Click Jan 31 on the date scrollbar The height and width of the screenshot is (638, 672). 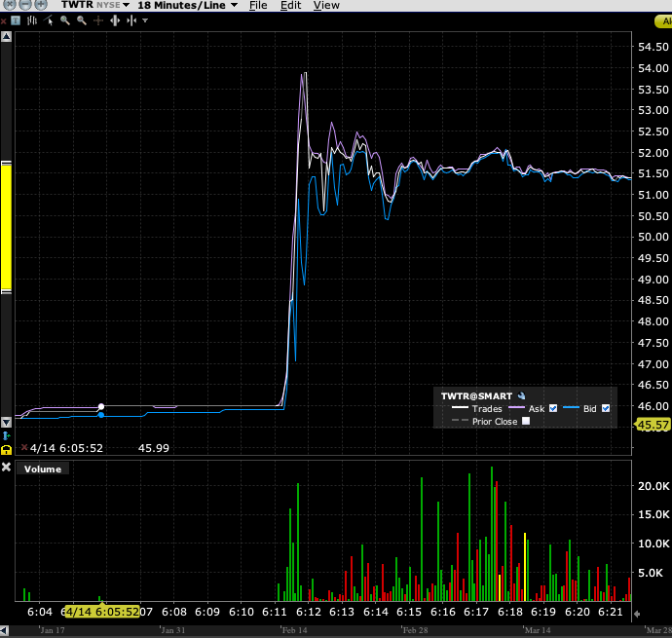[x=173, y=630]
